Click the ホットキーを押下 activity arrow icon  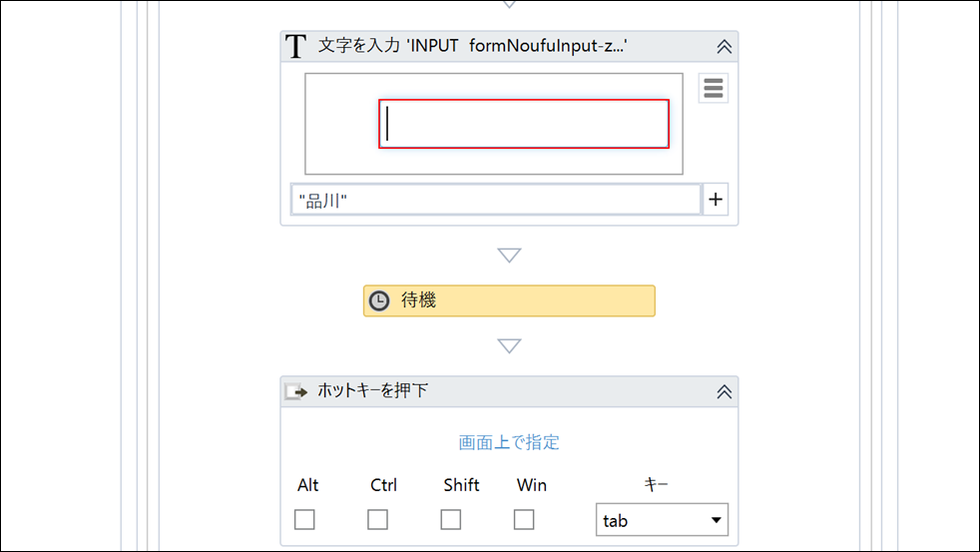(x=295, y=391)
